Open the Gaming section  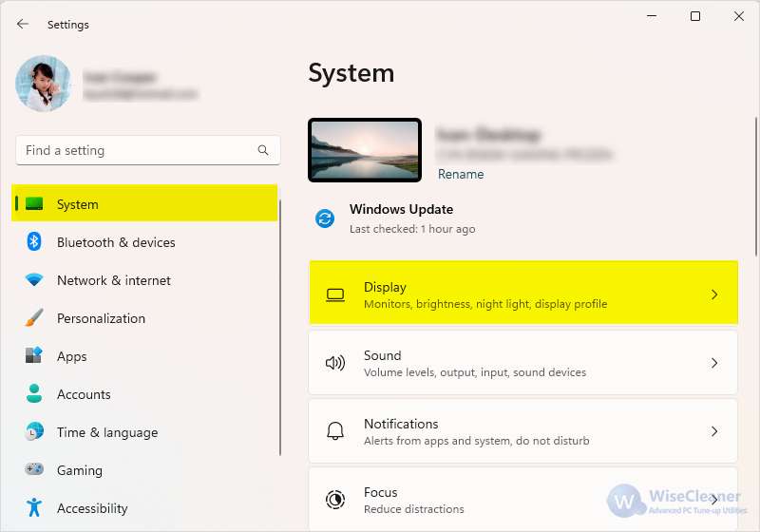click(145, 470)
